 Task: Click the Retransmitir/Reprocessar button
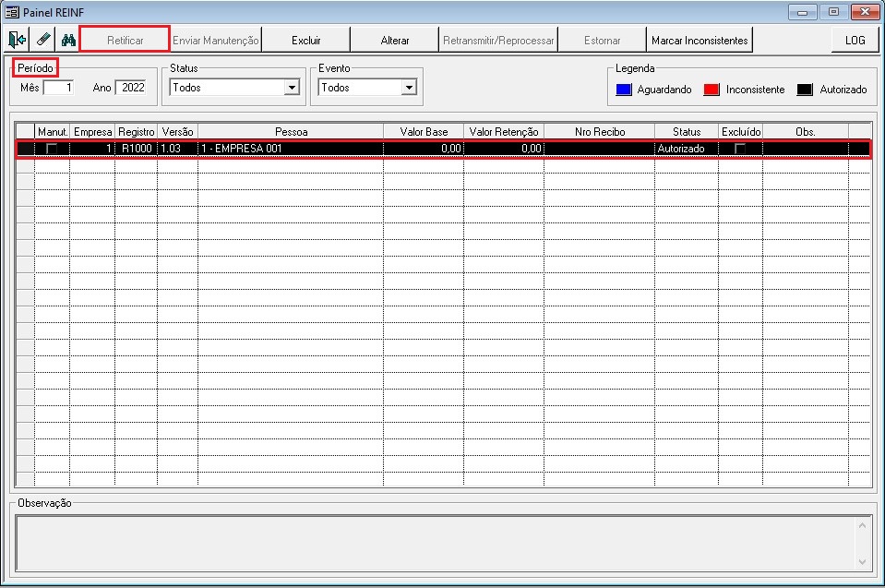[498, 40]
